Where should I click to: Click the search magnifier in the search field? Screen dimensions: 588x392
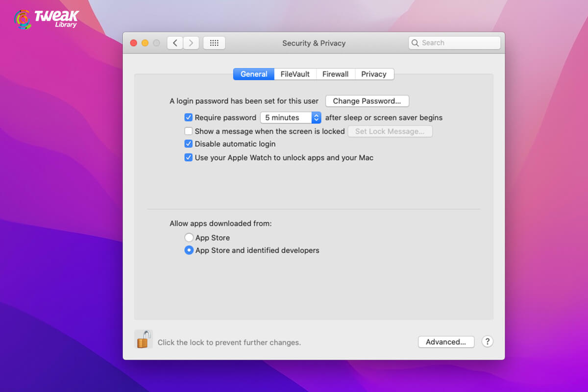tap(416, 43)
